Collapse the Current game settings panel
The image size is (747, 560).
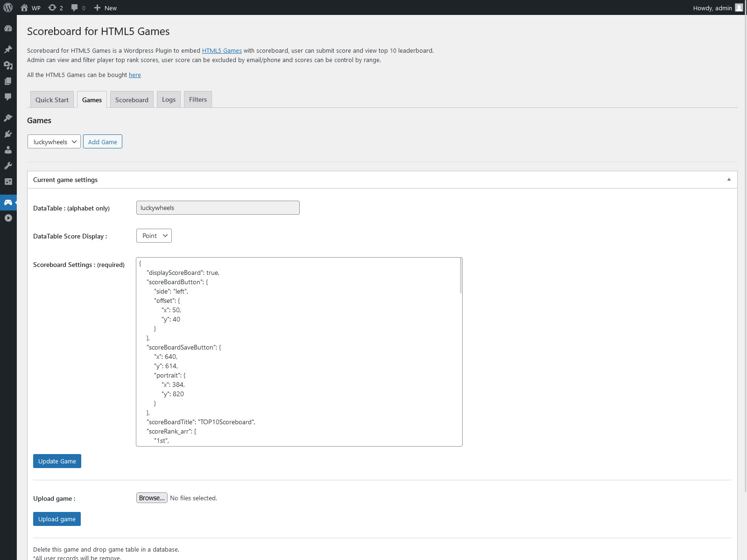[x=729, y=180]
